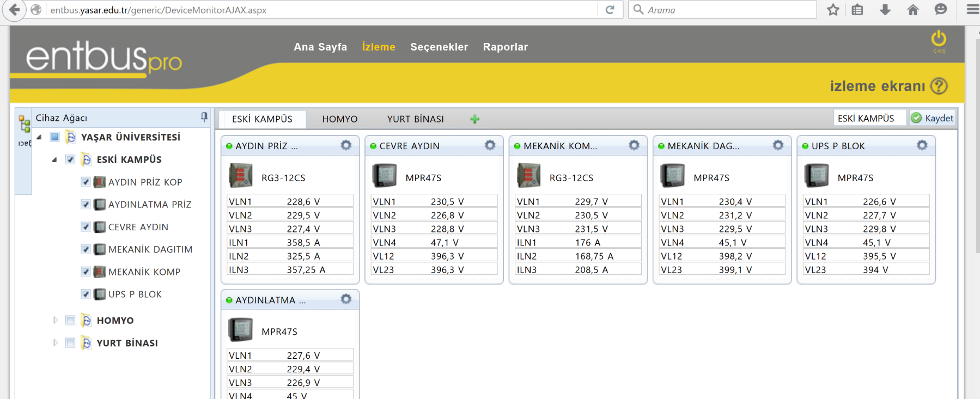Click RG3-12CS device image in MEKANİK KOM card
The image size is (980, 399).
click(529, 175)
